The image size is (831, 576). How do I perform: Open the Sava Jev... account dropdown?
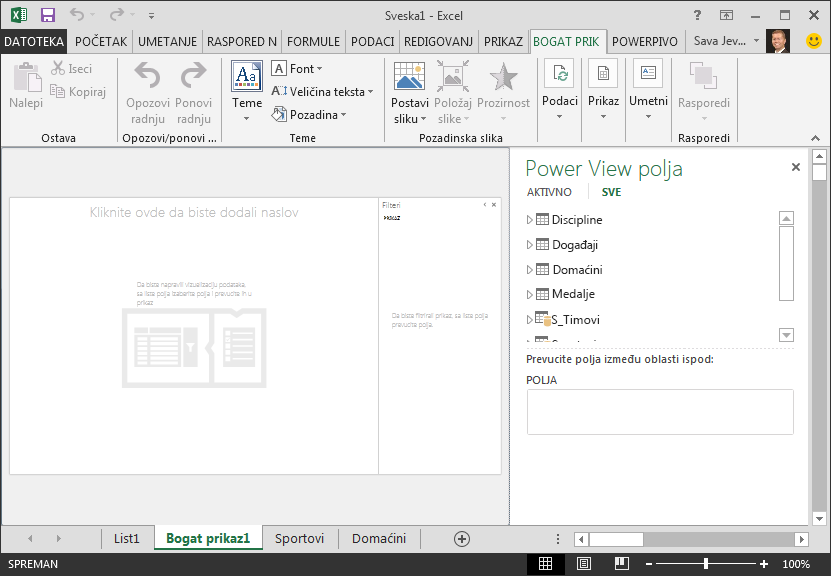756,41
